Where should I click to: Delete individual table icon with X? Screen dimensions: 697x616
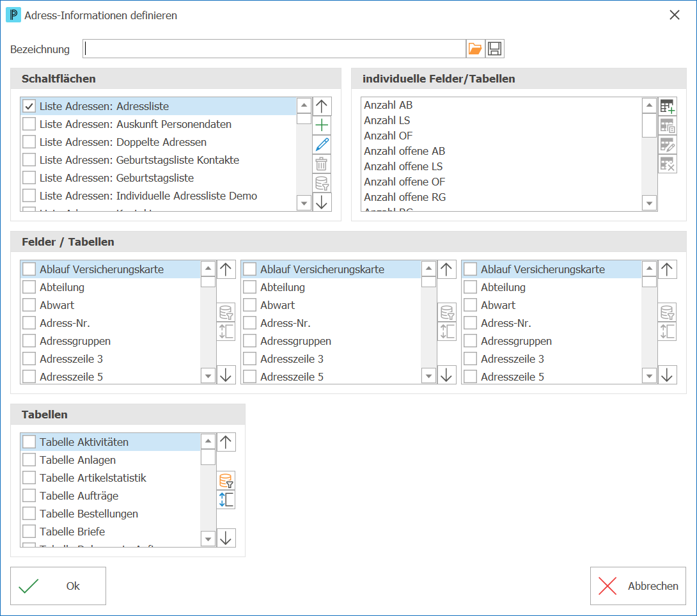click(x=667, y=164)
